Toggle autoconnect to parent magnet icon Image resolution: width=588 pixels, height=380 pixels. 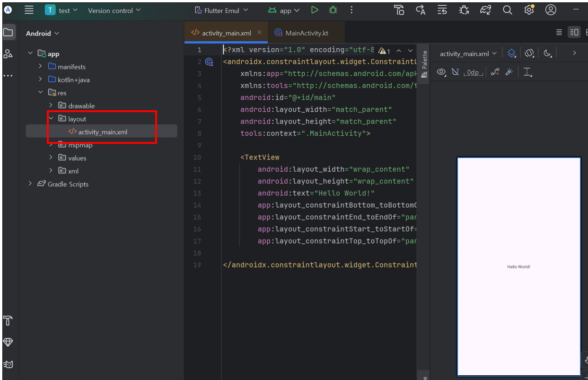pyautogui.click(x=456, y=72)
